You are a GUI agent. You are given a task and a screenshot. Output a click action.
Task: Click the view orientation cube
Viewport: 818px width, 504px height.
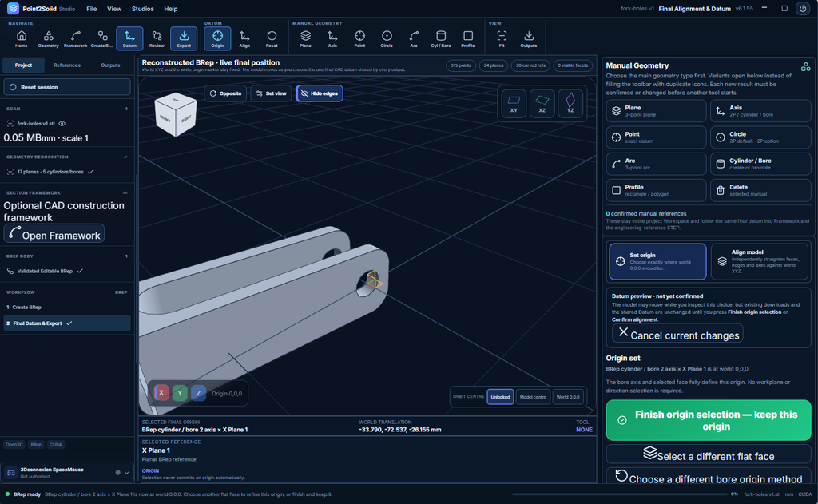point(175,114)
